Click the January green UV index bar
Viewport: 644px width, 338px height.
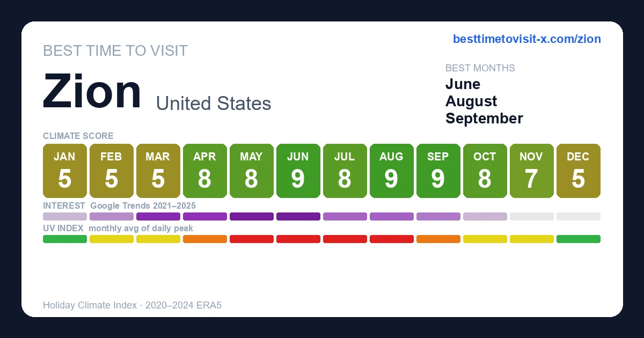click(64, 239)
